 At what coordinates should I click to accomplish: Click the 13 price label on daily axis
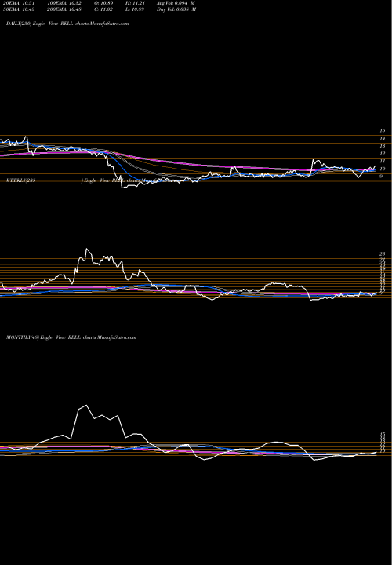pyautogui.click(x=383, y=146)
